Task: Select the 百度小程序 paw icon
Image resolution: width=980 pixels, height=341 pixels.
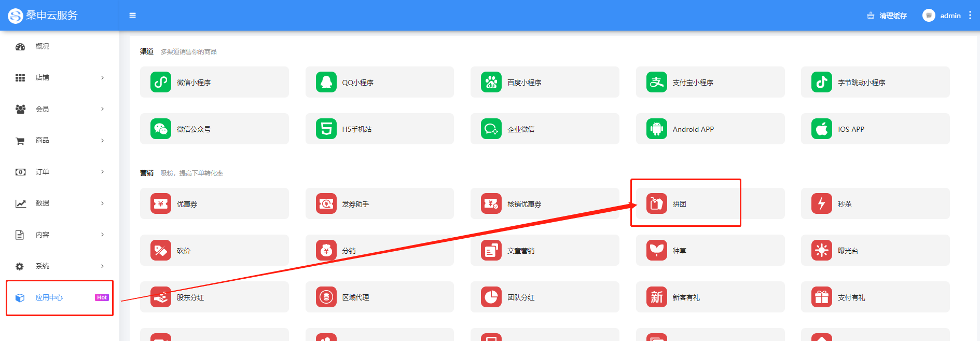Action: click(491, 82)
